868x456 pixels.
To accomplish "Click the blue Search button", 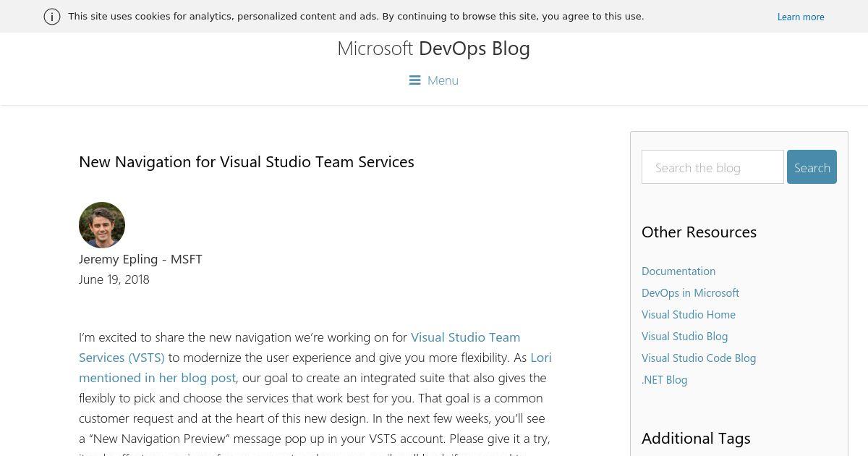I will 812,167.
